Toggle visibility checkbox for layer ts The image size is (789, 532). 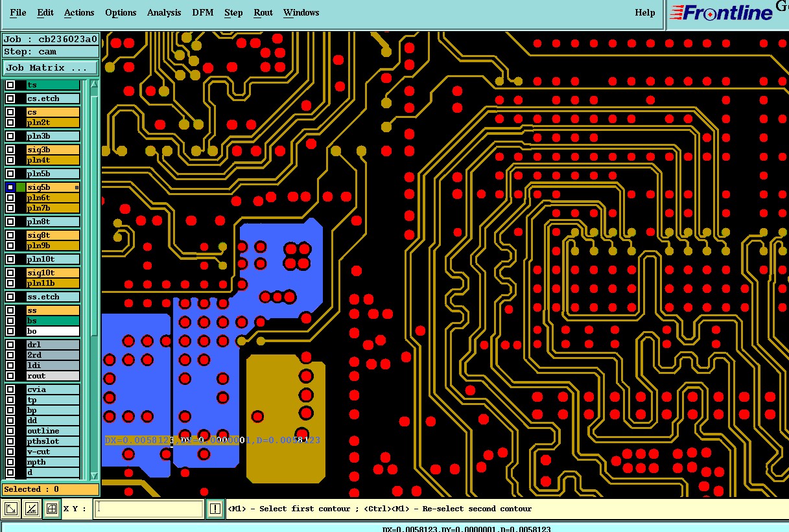click(10, 85)
